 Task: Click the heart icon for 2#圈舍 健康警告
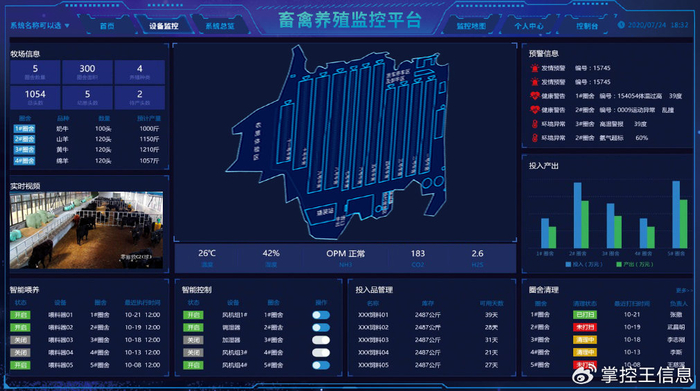(x=534, y=109)
